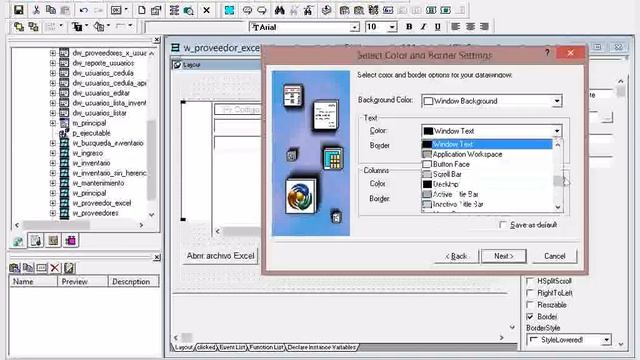
Task: Click the cyan highlighted toolbar icon
Action: (229, 10)
